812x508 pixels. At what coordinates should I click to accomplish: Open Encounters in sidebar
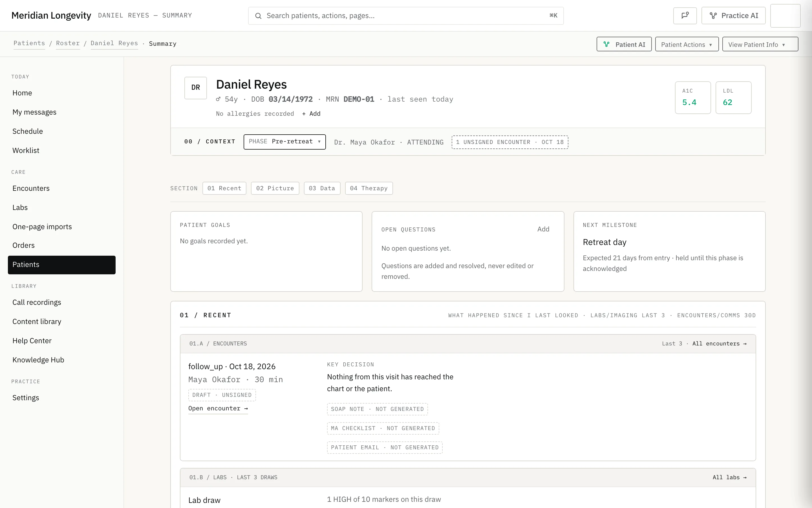point(62,189)
